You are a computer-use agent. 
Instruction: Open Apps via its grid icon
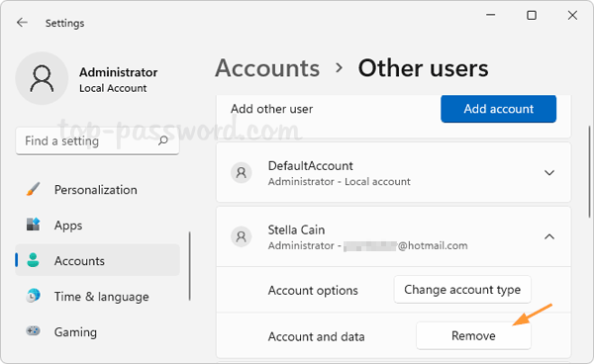[34, 225]
